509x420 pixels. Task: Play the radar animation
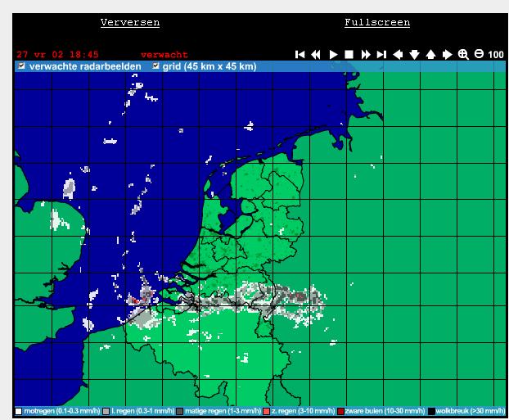click(x=333, y=55)
